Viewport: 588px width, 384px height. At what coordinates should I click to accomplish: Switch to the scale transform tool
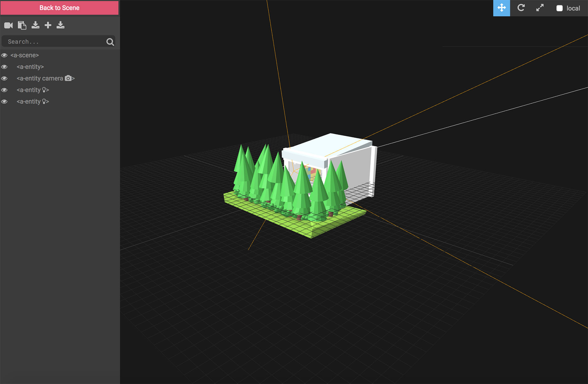(x=540, y=8)
